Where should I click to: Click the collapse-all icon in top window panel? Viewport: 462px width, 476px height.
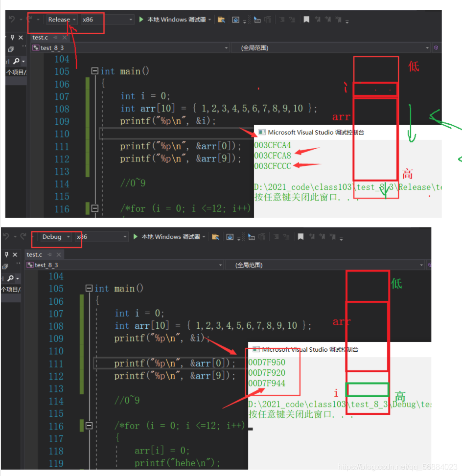coord(11,49)
